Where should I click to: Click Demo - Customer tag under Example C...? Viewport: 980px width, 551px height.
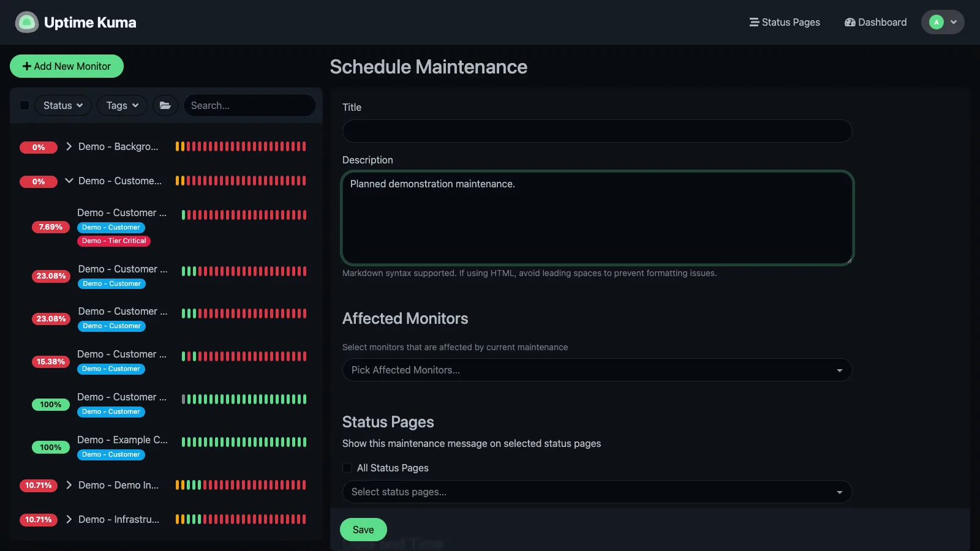(111, 454)
